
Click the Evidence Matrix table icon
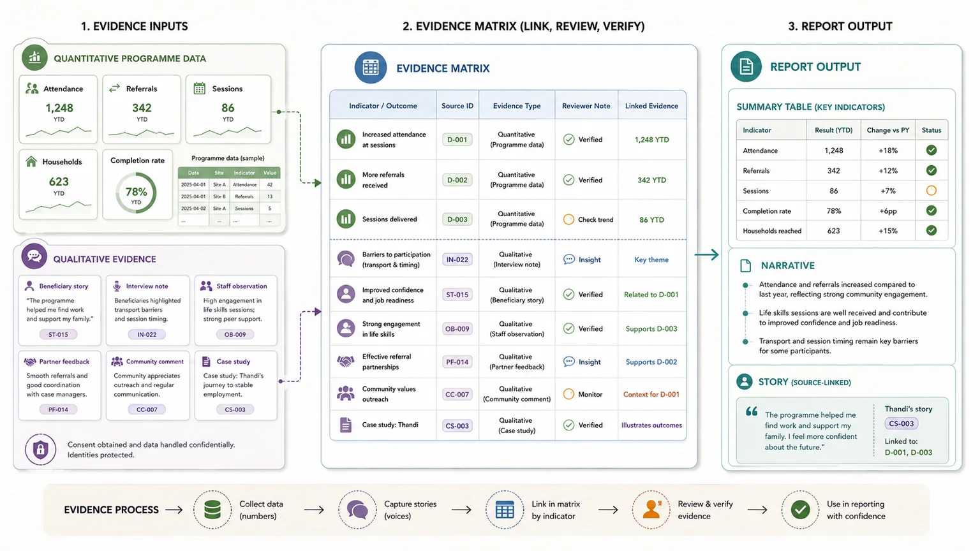371,68
